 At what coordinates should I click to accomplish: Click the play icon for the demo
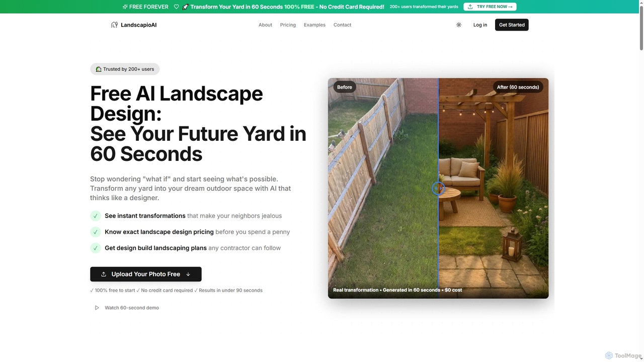click(x=97, y=308)
